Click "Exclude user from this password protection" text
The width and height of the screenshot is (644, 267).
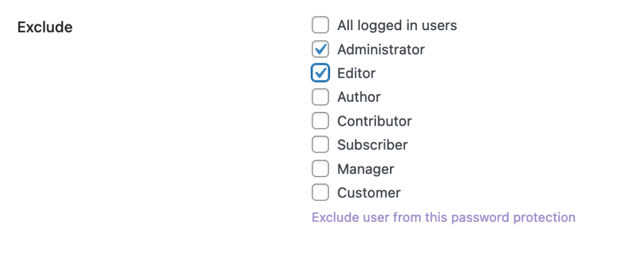pyautogui.click(x=443, y=217)
